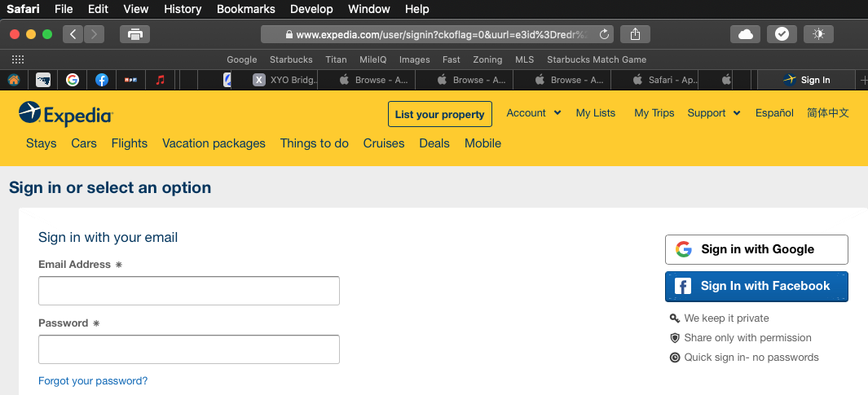Open the Develop menu
This screenshot has width=868, height=395.
[311, 9]
